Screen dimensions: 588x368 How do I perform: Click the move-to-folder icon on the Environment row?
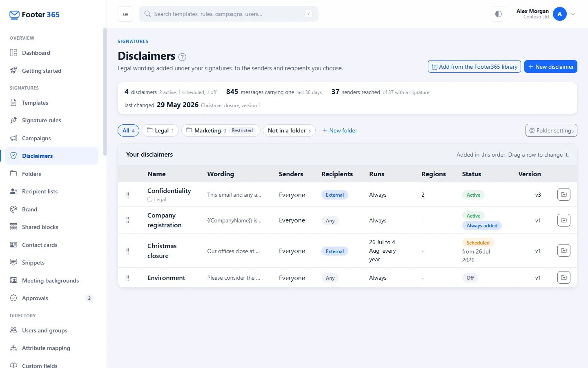[563, 278]
